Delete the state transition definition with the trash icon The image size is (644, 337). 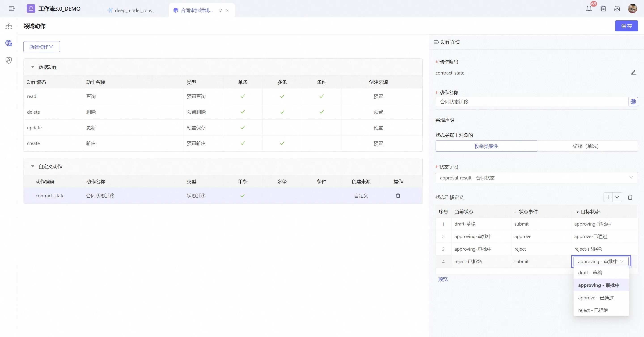coord(630,197)
